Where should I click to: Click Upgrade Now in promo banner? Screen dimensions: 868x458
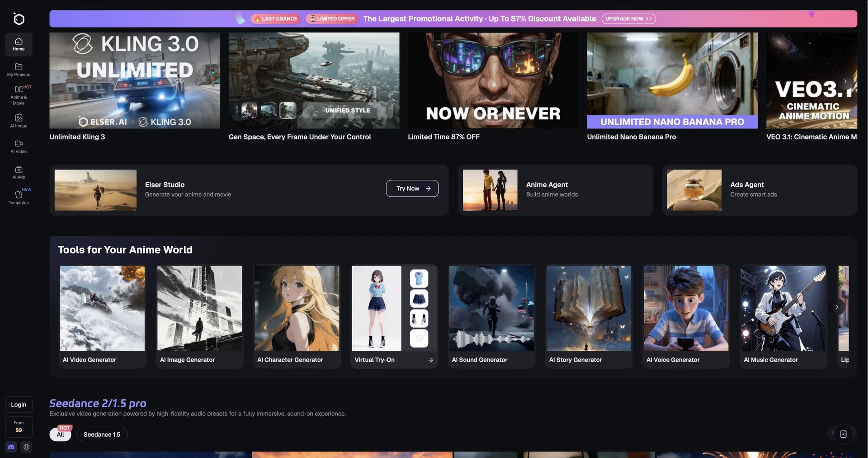[x=628, y=19]
